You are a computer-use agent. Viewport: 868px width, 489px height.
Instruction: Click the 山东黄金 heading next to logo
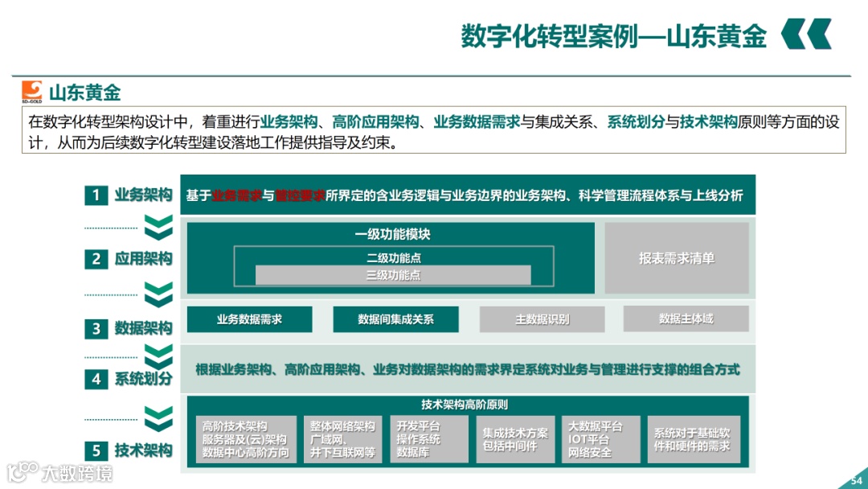pos(84,92)
